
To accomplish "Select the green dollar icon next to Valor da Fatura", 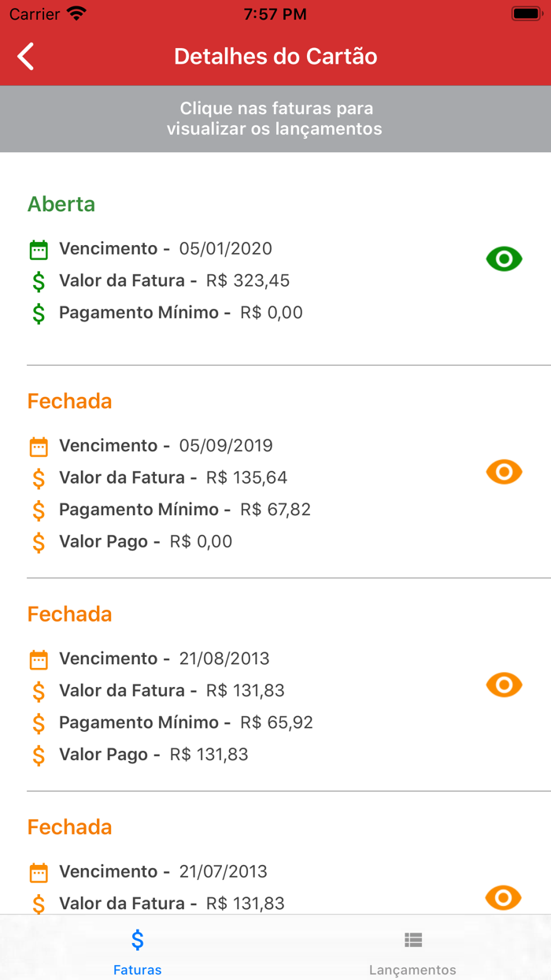I will click(x=37, y=280).
